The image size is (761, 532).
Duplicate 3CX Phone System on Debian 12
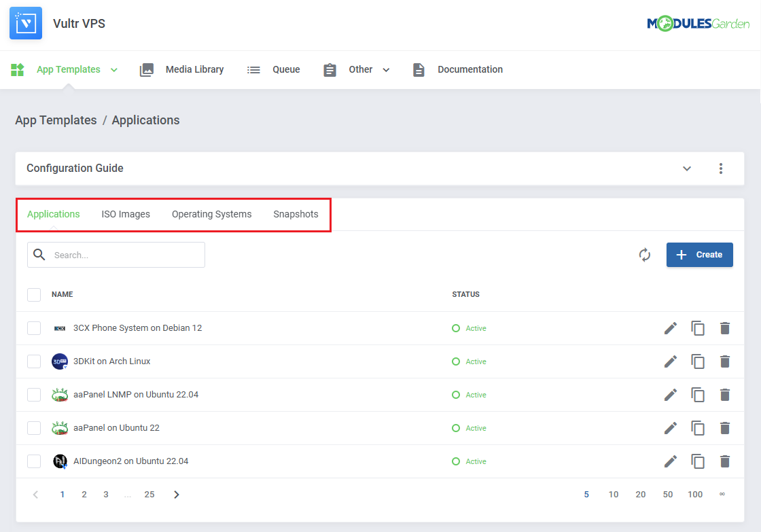pyautogui.click(x=697, y=328)
